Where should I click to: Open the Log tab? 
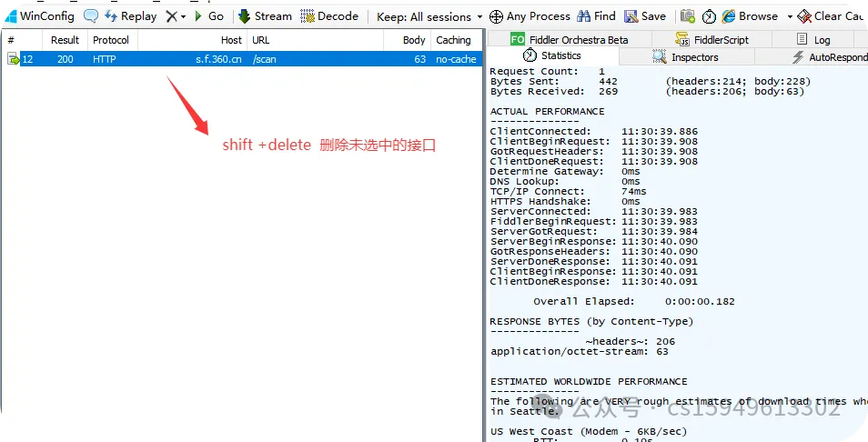click(x=813, y=40)
